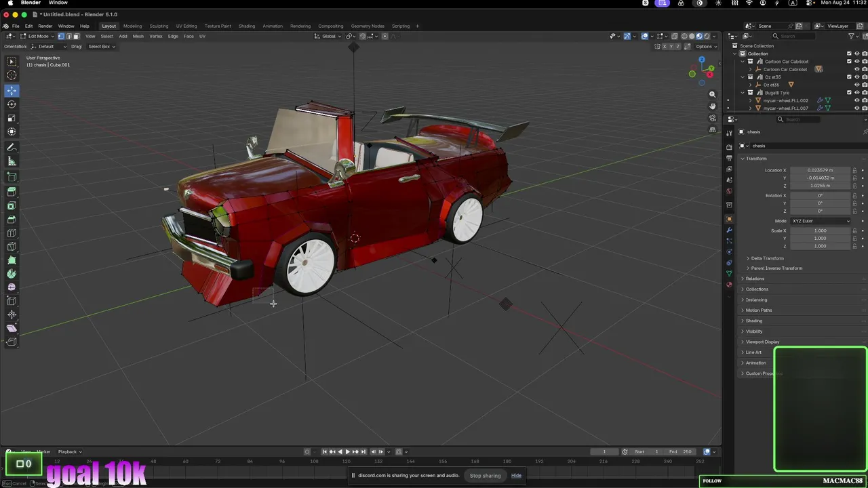Click Stop sharing button
The image size is (868, 488).
pos(486,475)
